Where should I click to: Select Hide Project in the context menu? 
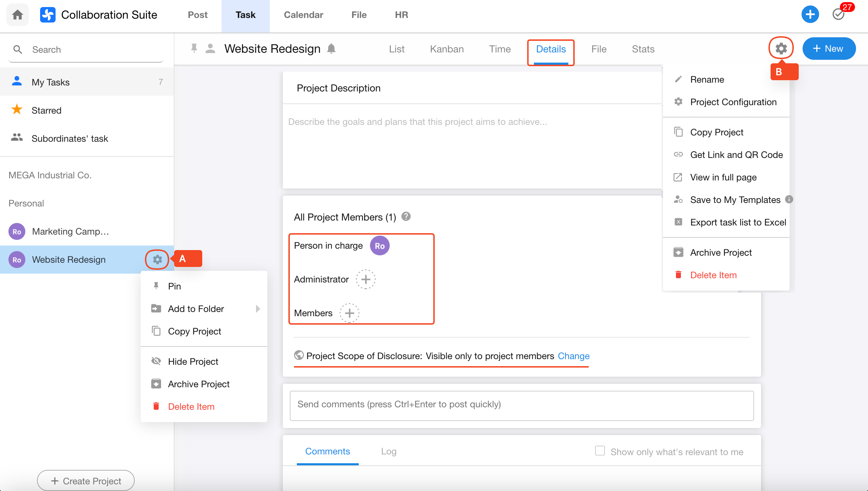click(x=193, y=362)
